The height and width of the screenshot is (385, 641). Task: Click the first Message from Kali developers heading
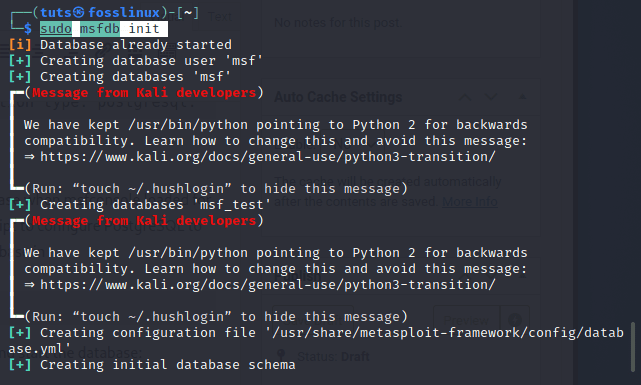coord(144,93)
